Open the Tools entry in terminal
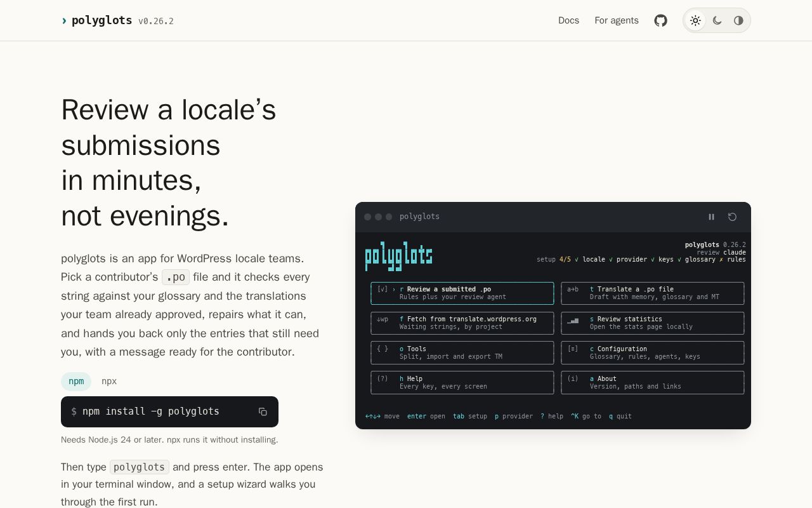Screen dimensions: 812x508 point(462,353)
